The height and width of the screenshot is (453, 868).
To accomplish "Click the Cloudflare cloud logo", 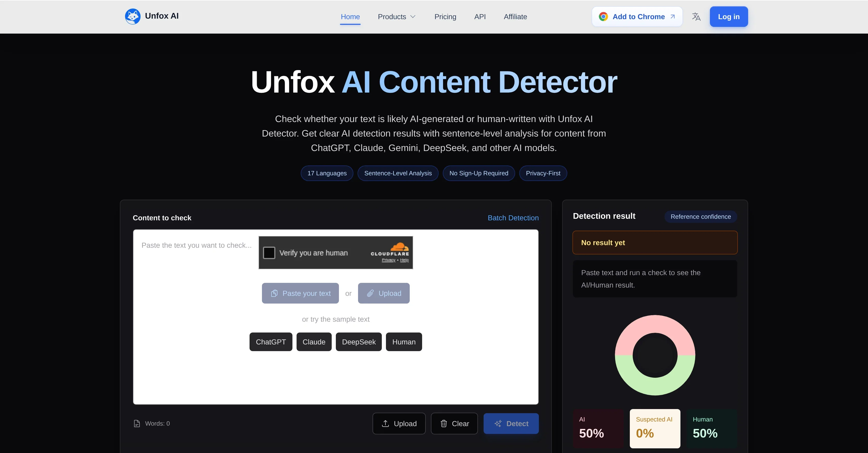I will click(x=400, y=247).
